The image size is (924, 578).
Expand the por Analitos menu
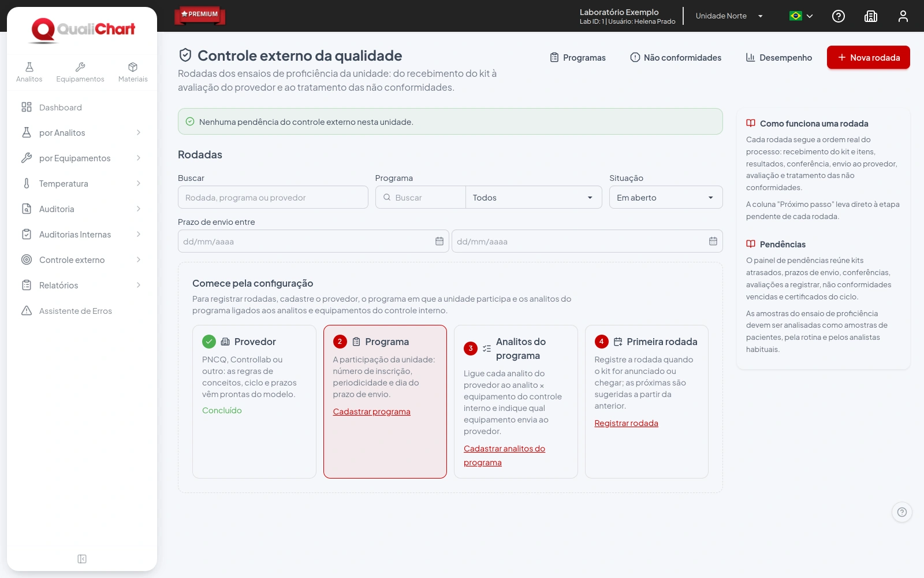(82, 133)
